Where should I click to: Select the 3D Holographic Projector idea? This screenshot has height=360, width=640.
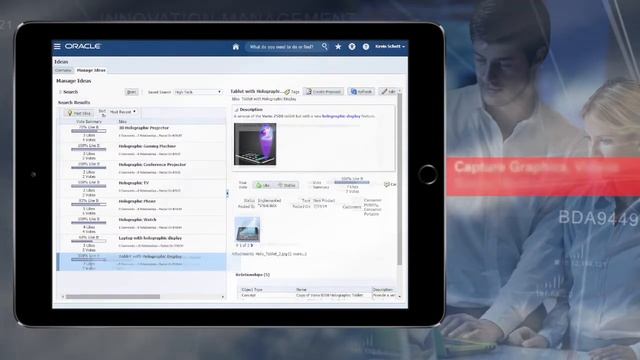144,128
